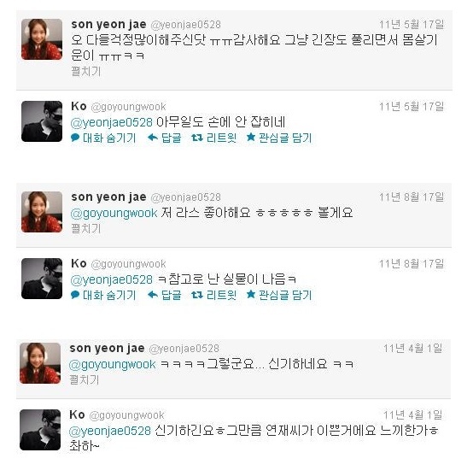This screenshot has height=476, width=473.
Task: Hide conversation via 대화 숨기기 on May 17 tweet
Action: pyautogui.click(x=109, y=138)
